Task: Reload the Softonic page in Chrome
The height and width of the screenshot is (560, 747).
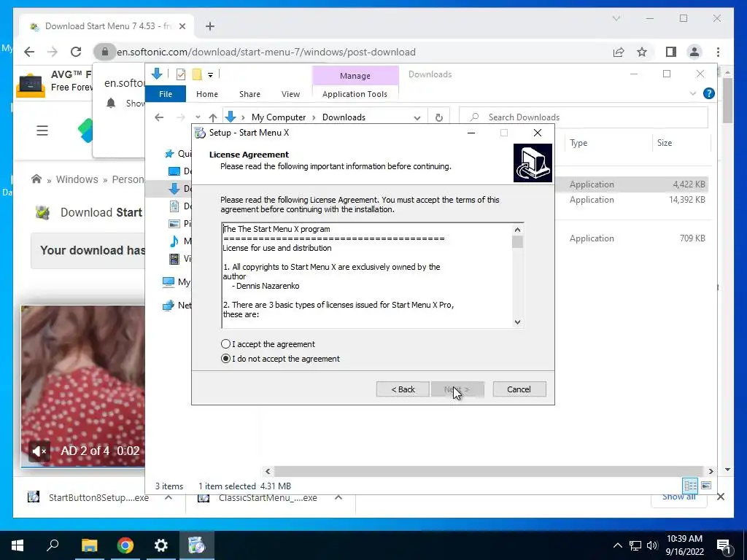Action: coord(76,52)
